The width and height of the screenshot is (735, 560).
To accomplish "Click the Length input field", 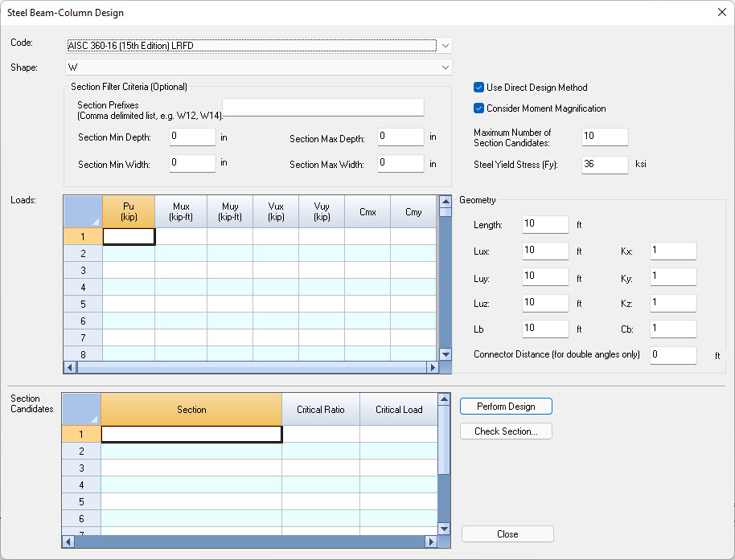I will coord(545,224).
